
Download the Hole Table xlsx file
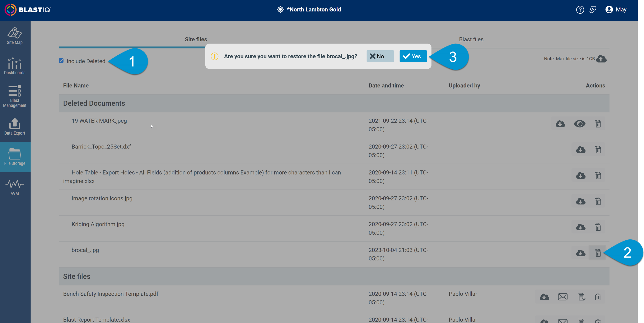coord(581,175)
